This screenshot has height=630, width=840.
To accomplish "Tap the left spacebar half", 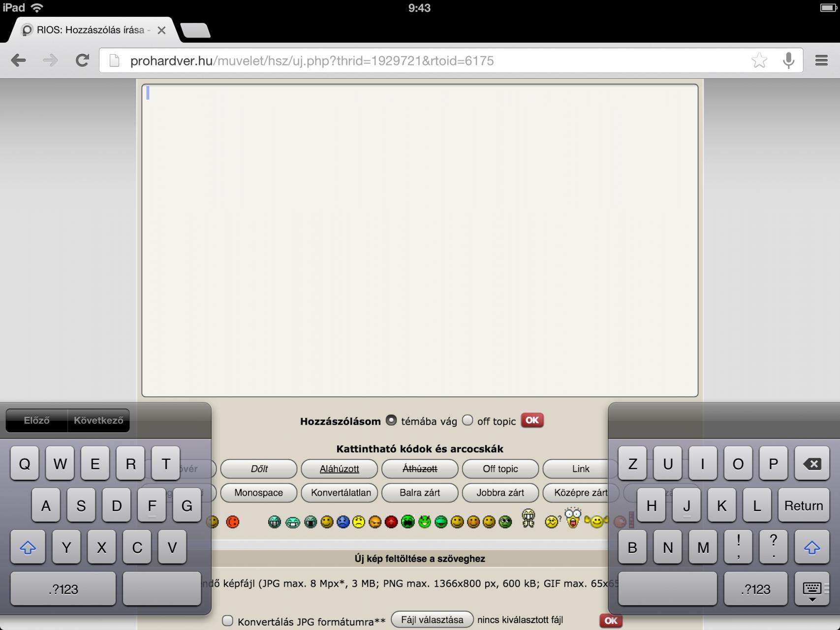I will (162, 589).
